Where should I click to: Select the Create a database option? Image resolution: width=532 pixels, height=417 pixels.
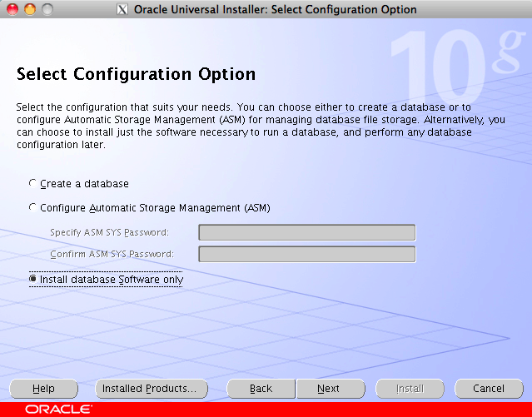tap(33, 183)
